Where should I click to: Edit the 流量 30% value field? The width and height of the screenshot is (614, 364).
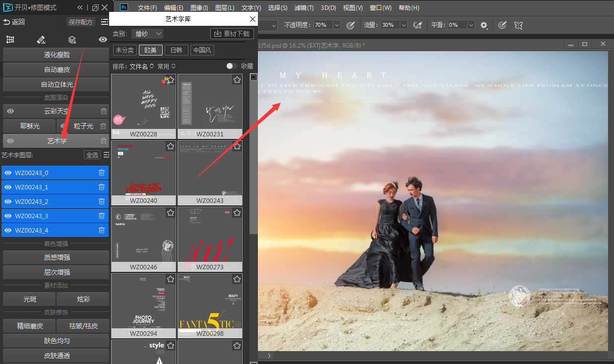[x=390, y=25]
